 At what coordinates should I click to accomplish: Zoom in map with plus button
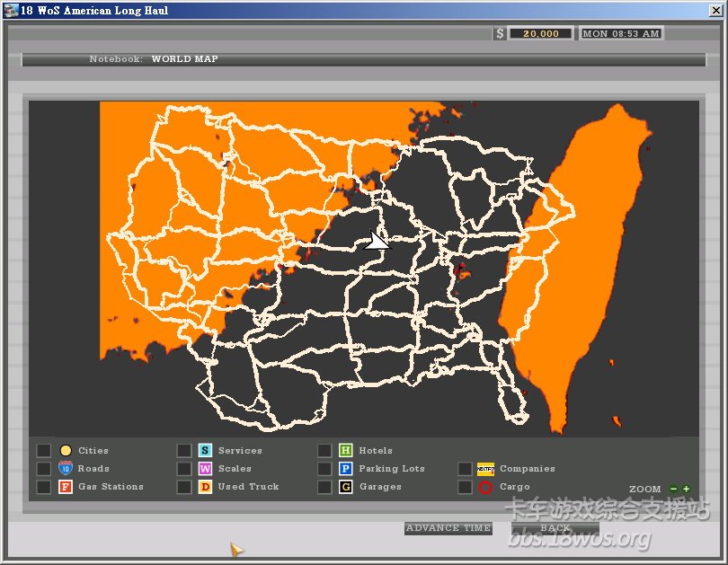tap(687, 490)
